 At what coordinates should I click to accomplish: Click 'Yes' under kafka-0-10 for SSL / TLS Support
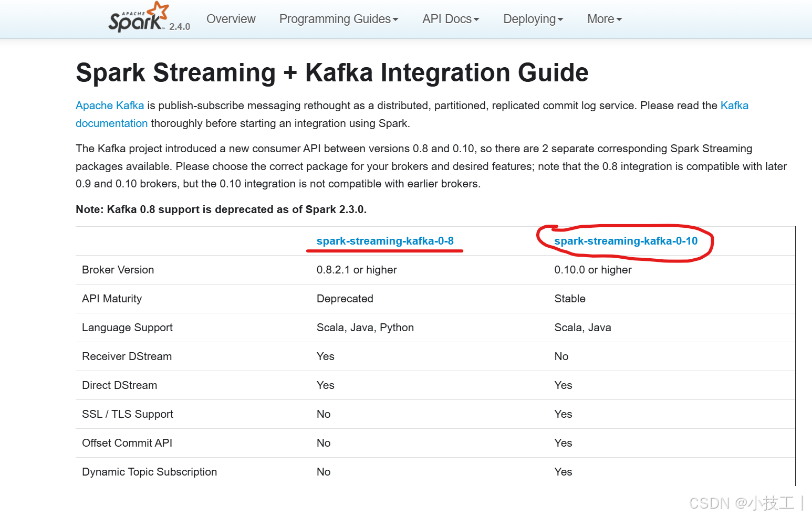(x=564, y=414)
